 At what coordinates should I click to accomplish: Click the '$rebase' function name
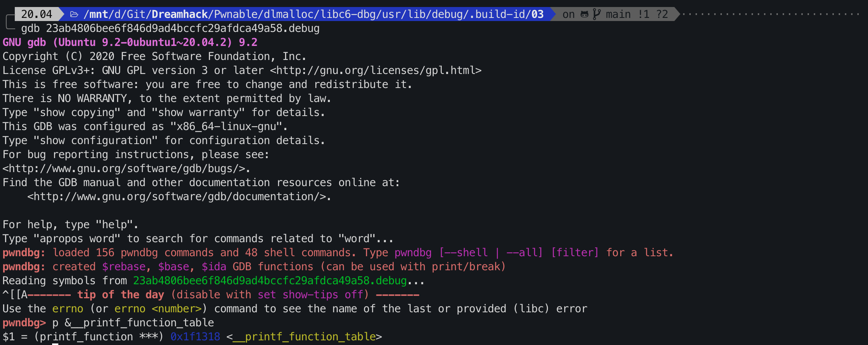tap(124, 267)
